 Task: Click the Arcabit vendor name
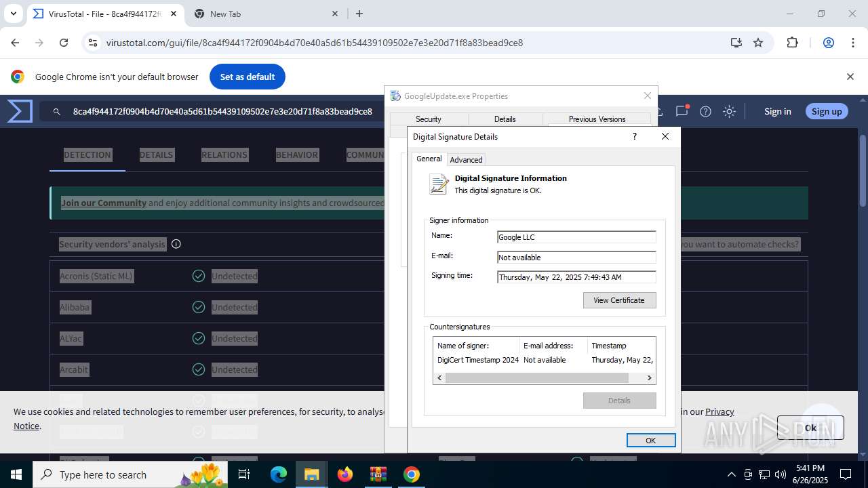(74, 369)
